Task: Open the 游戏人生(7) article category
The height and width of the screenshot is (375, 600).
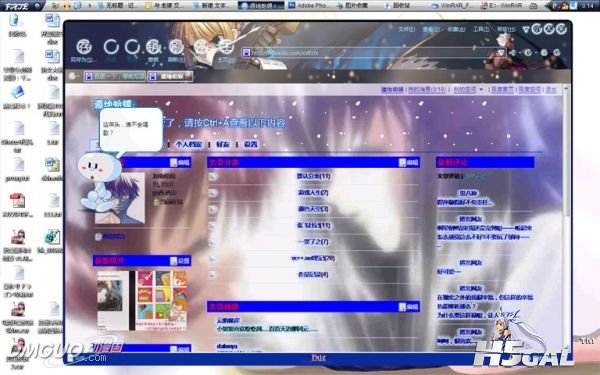Action: point(313,192)
